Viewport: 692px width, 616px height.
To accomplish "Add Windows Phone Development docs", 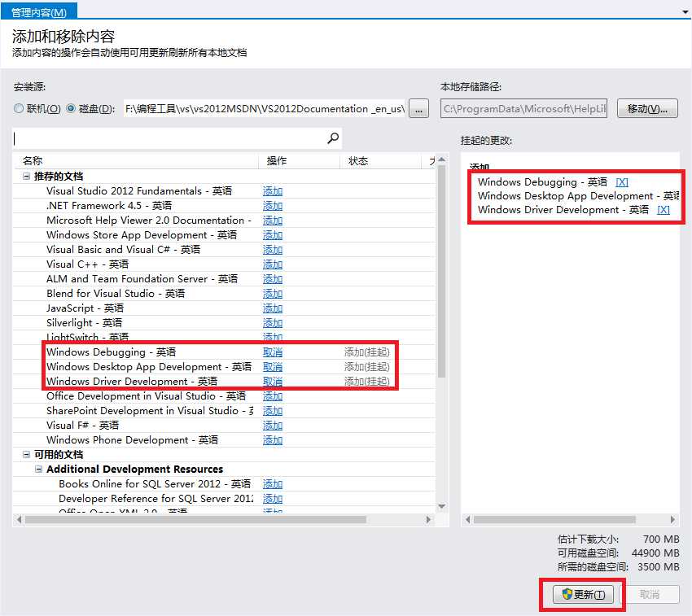I will point(272,440).
